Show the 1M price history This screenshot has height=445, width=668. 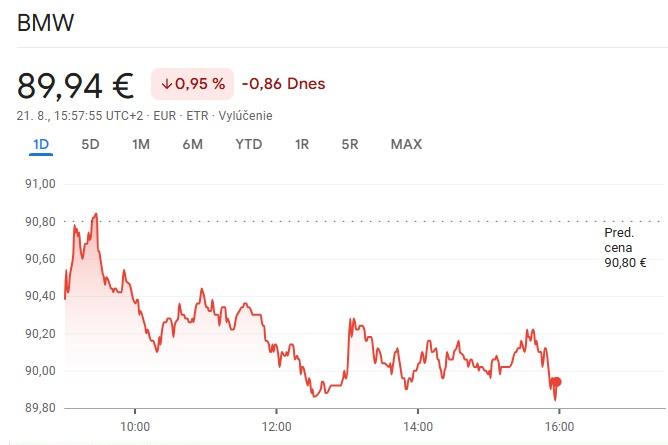pyautogui.click(x=141, y=144)
